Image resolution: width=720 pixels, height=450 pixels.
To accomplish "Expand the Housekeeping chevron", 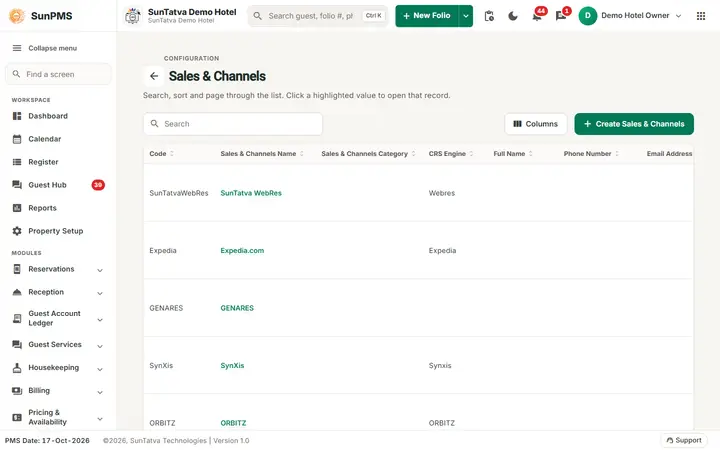I will tap(100, 369).
